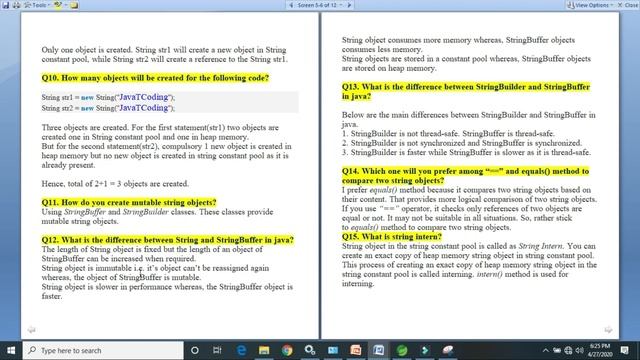Image resolution: width=640 pixels, height=360 pixels.
Task: Open the Tools menu
Action: (x=37, y=5)
